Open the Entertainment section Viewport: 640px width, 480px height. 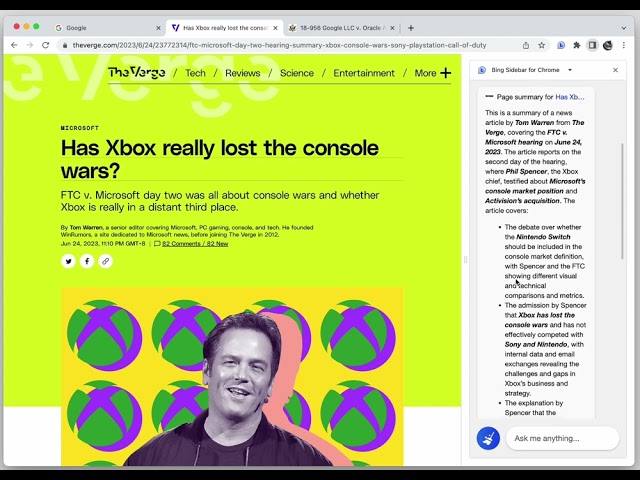(x=364, y=73)
